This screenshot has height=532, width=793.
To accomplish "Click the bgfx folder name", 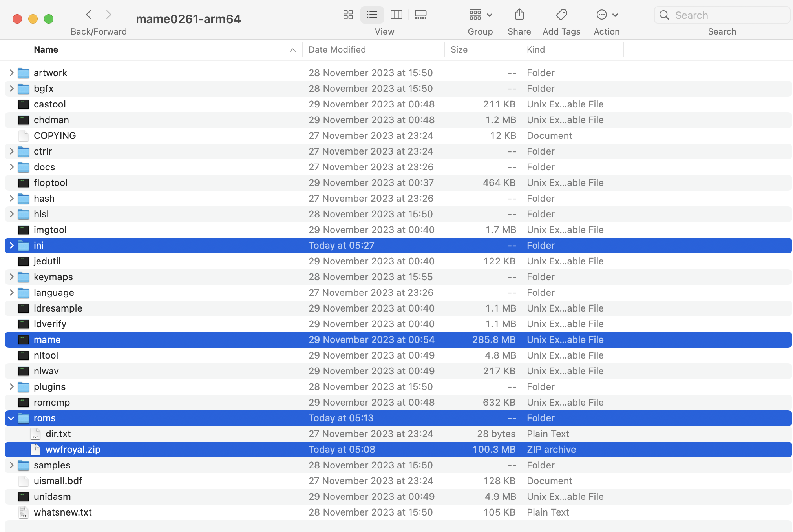I will pos(44,89).
